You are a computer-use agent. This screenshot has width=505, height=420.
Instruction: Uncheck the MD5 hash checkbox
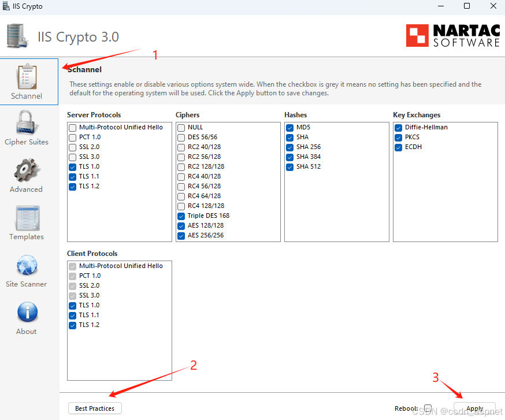(x=290, y=128)
